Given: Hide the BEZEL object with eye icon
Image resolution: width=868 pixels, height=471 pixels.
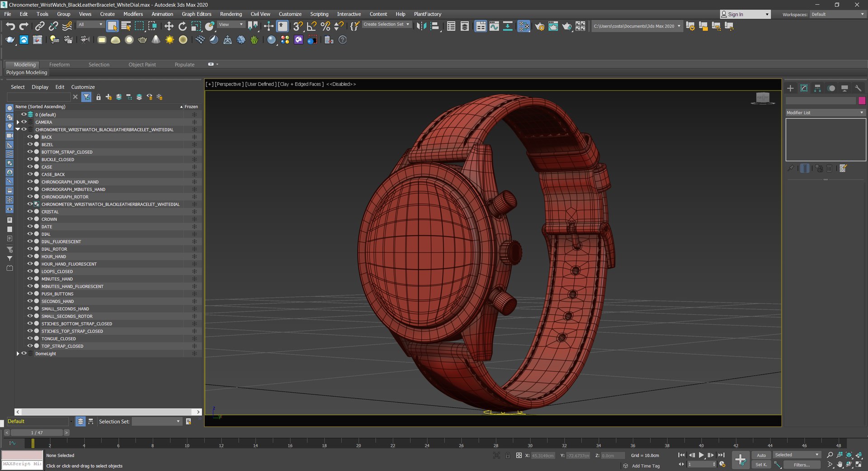Looking at the screenshot, I should pos(30,144).
